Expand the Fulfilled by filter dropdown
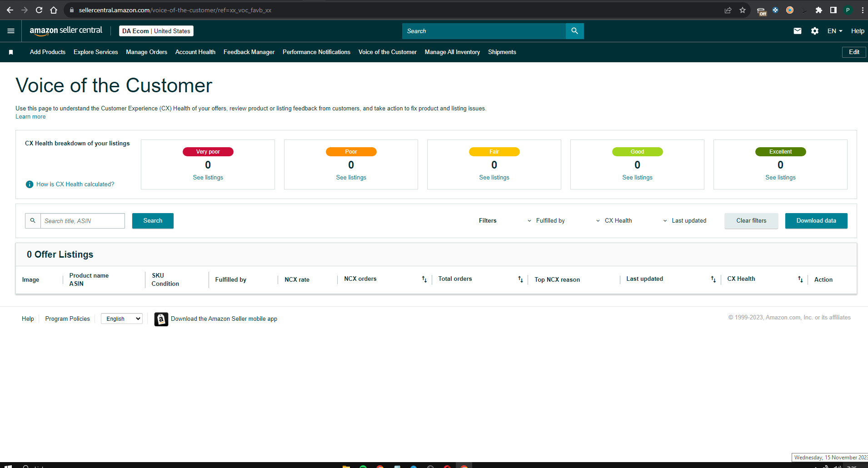The image size is (868, 468). (546, 220)
